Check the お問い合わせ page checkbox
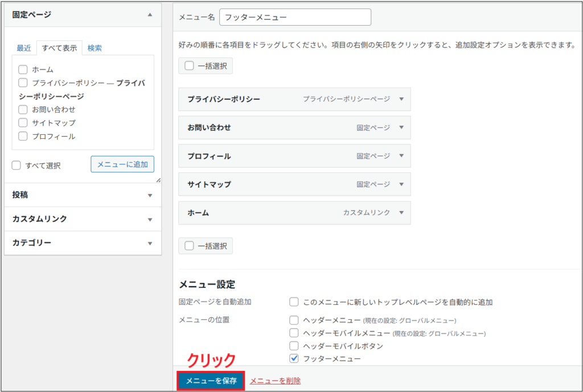583x392 pixels. 23,109
